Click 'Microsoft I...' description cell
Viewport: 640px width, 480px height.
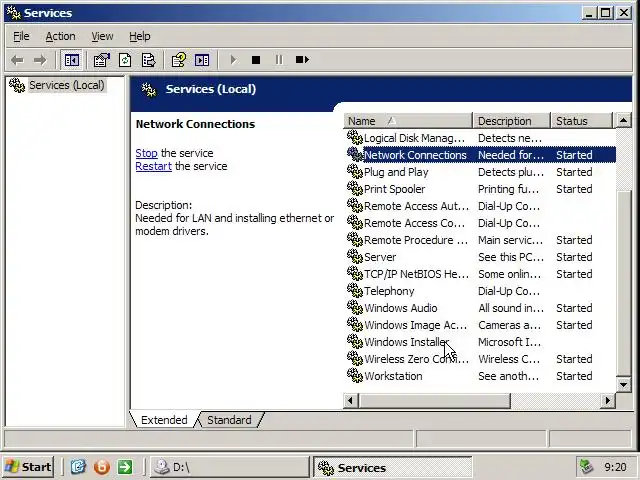509,342
